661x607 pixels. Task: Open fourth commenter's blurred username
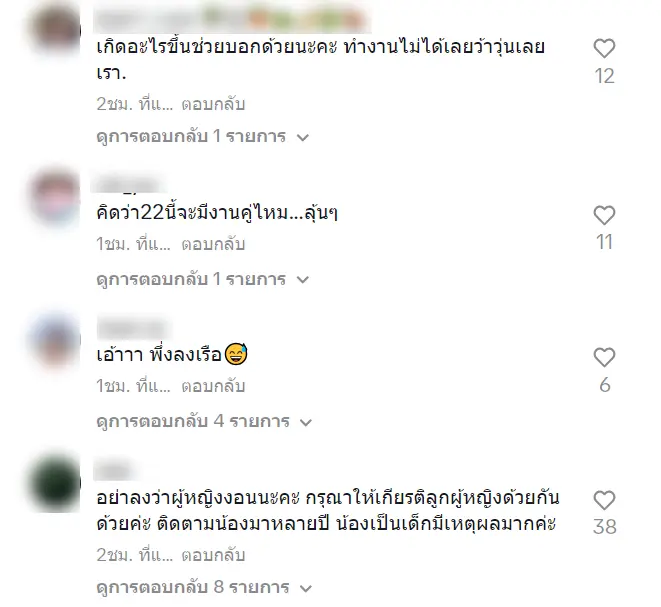pyautogui.click(x=114, y=470)
